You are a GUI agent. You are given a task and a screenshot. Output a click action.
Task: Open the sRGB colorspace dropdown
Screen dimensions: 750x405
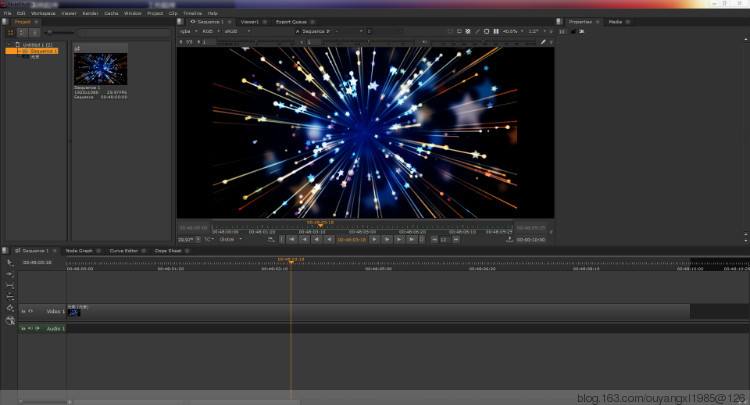(x=237, y=31)
